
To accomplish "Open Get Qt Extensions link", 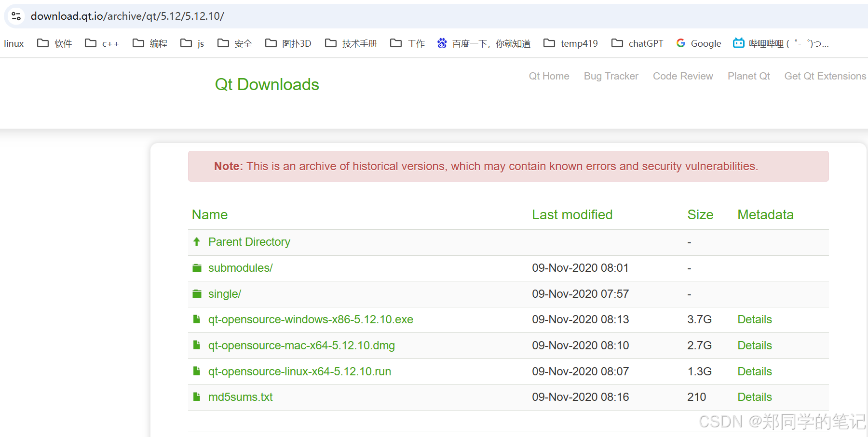I will (x=825, y=76).
